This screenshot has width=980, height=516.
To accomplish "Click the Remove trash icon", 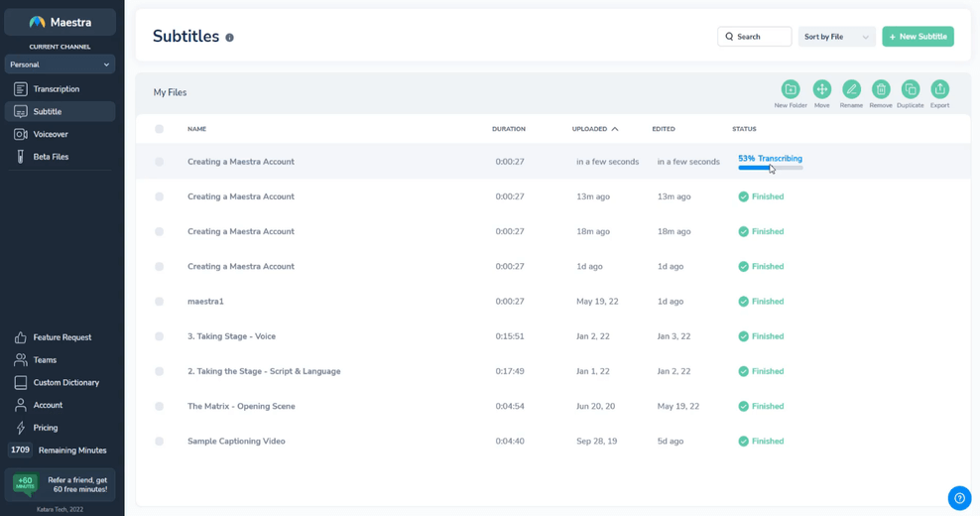I will coord(881,89).
